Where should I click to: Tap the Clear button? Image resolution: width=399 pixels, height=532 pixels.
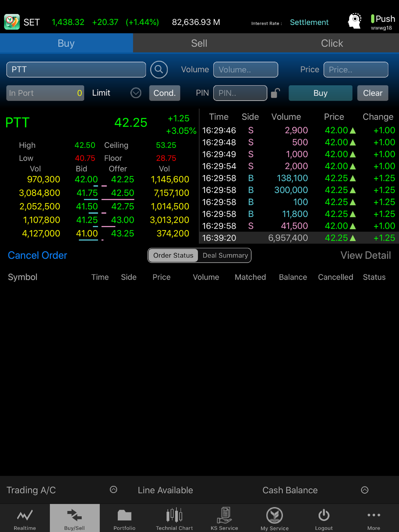point(373,93)
